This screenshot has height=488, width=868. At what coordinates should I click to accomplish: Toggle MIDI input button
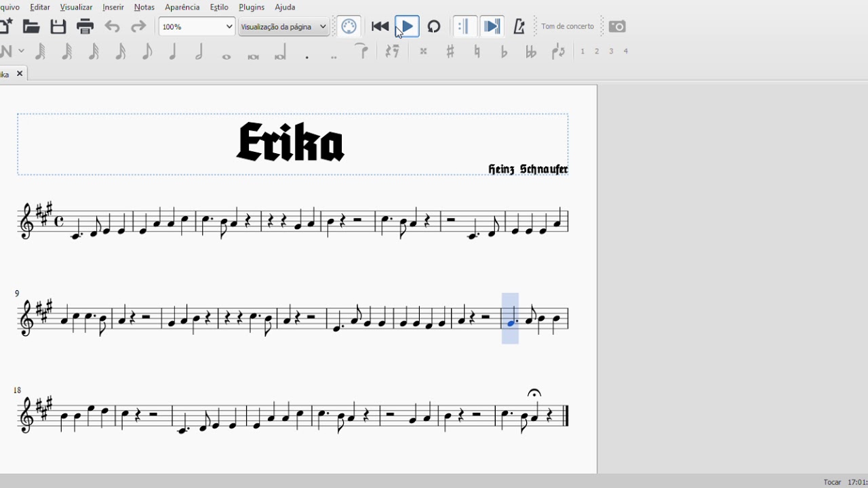tap(349, 26)
